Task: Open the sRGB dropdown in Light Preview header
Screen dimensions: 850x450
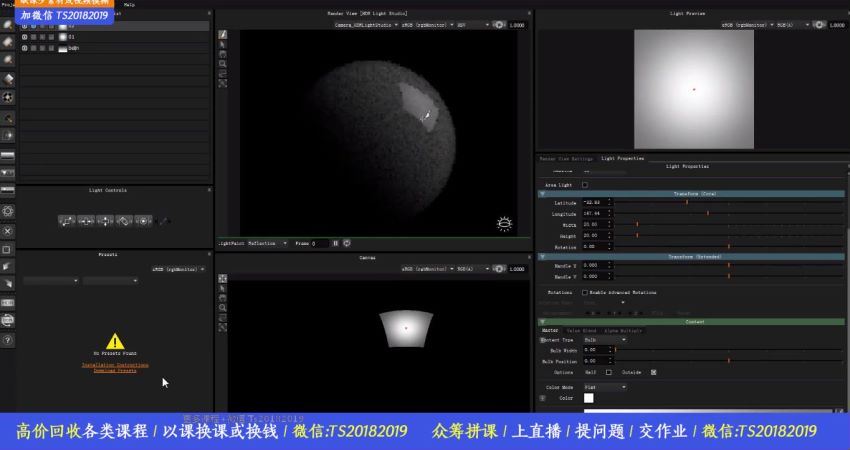Action: tap(747, 25)
